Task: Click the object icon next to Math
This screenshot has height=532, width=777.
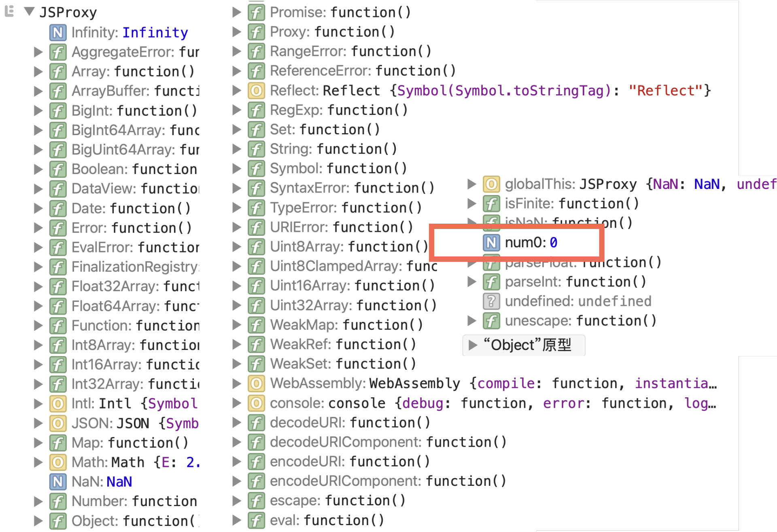Action: click(58, 462)
